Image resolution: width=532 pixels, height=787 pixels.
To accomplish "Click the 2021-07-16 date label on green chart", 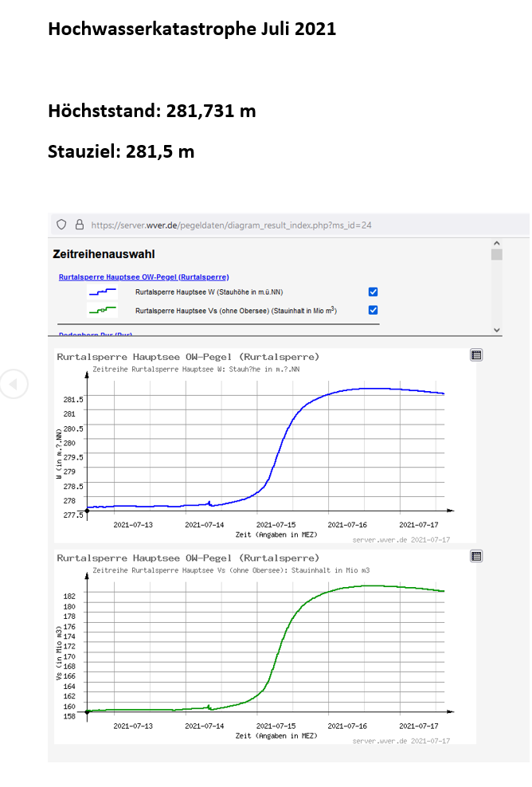I will 347,726.
